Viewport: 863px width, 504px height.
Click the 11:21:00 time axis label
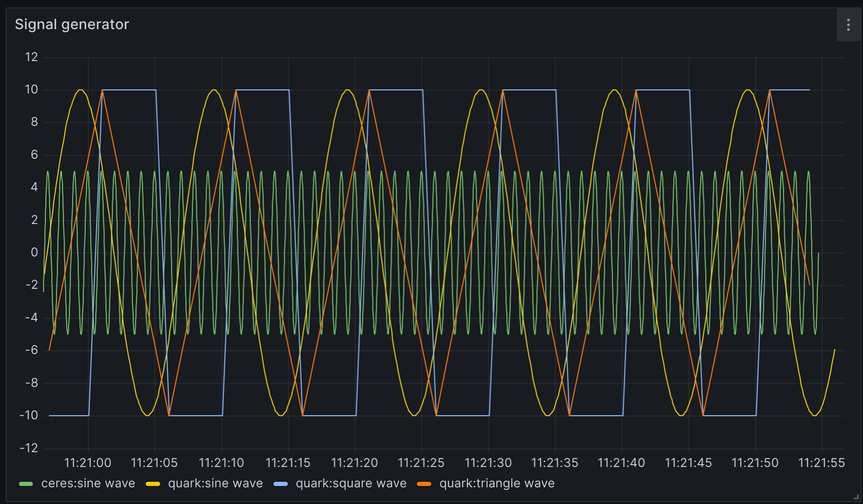(87, 463)
